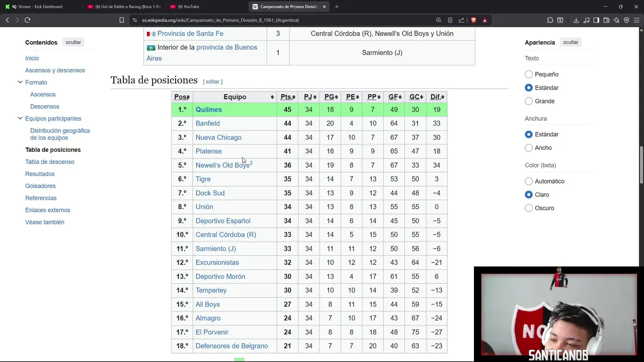
Task: Click the zoom magnifier icon in address bar
Action: pyautogui.click(x=439, y=20)
